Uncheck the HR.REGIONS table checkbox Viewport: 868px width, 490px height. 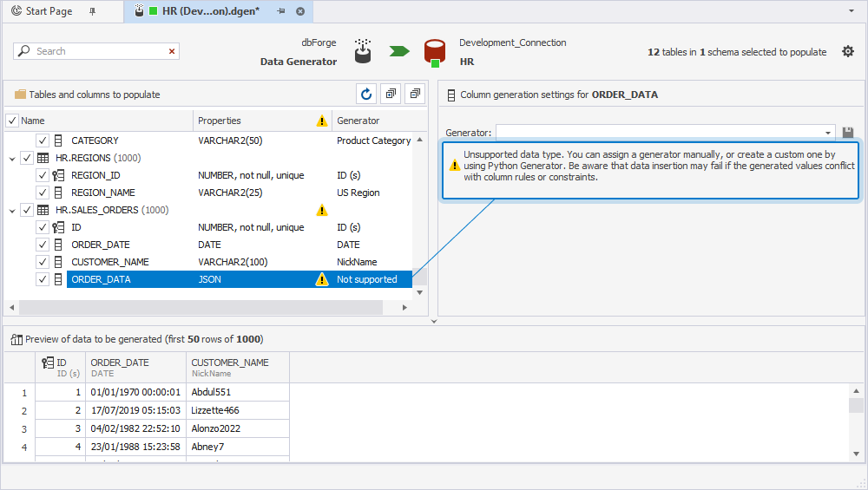click(27, 158)
